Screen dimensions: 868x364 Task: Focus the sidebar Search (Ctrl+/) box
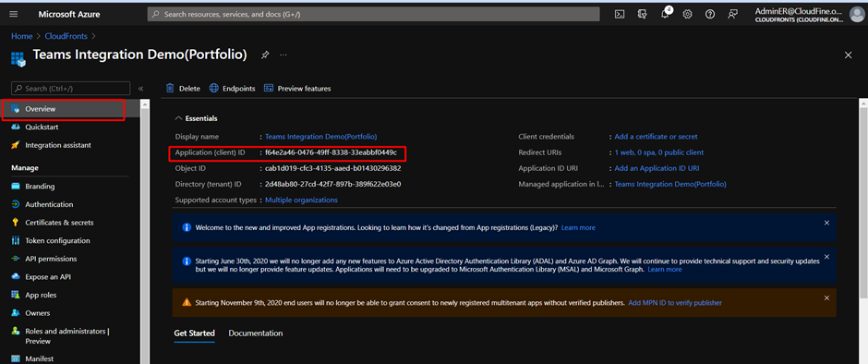click(x=71, y=89)
